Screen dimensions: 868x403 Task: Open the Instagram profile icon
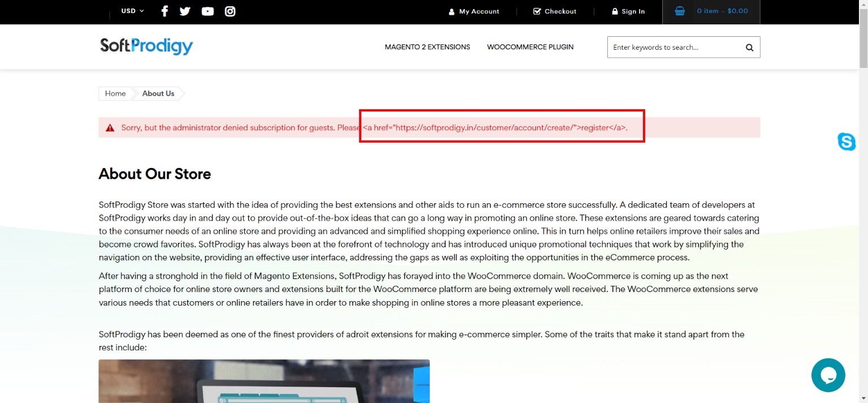pyautogui.click(x=230, y=11)
